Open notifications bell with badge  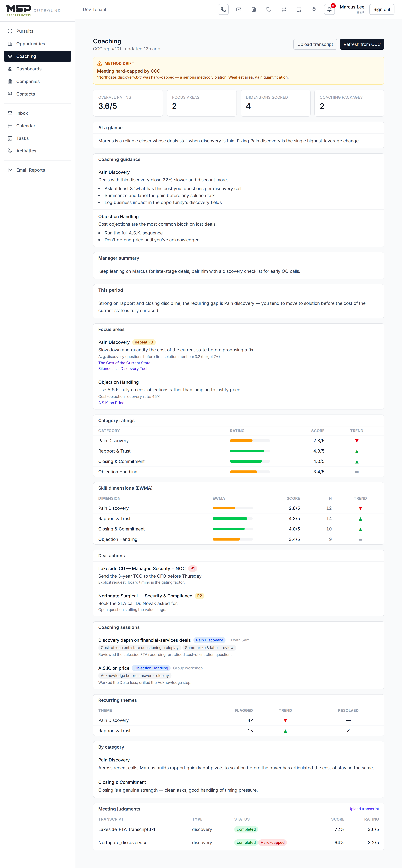point(329,9)
